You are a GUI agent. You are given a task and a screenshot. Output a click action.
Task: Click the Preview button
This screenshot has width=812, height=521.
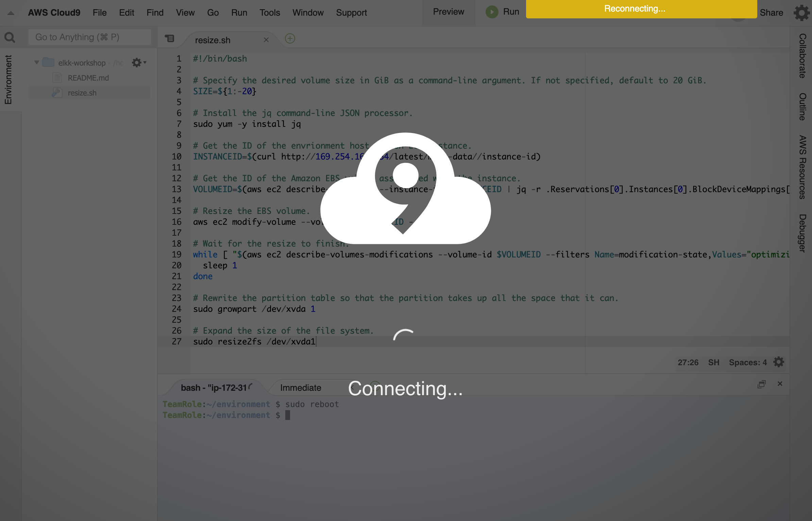pos(449,12)
